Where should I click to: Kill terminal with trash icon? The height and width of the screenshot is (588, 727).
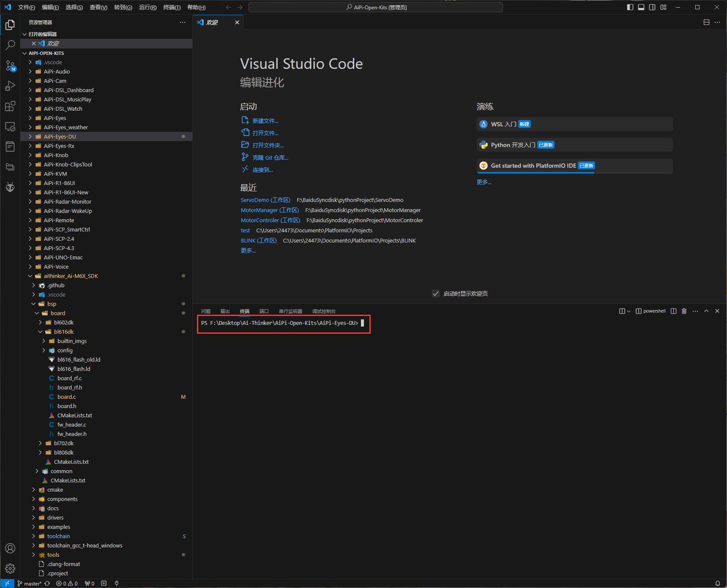point(684,311)
